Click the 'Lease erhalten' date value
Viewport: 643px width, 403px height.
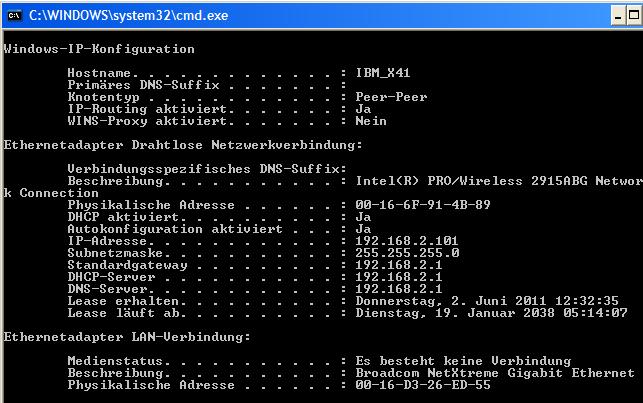[x=487, y=301]
